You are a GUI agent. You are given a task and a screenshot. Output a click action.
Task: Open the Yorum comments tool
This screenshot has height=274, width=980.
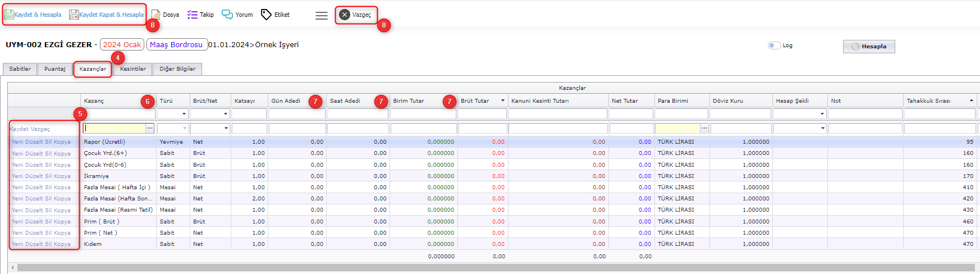pyautogui.click(x=237, y=15)
